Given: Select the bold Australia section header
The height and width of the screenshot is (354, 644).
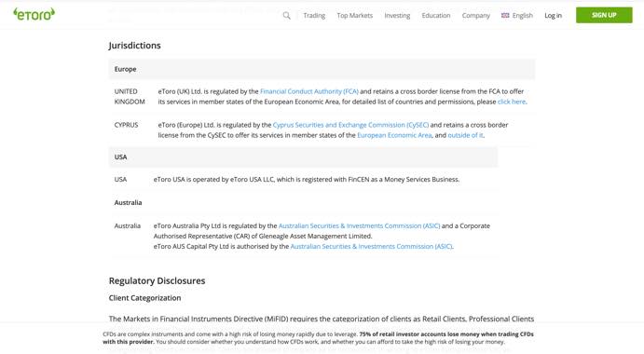Looking at the screenshot, I should (128, 202).
